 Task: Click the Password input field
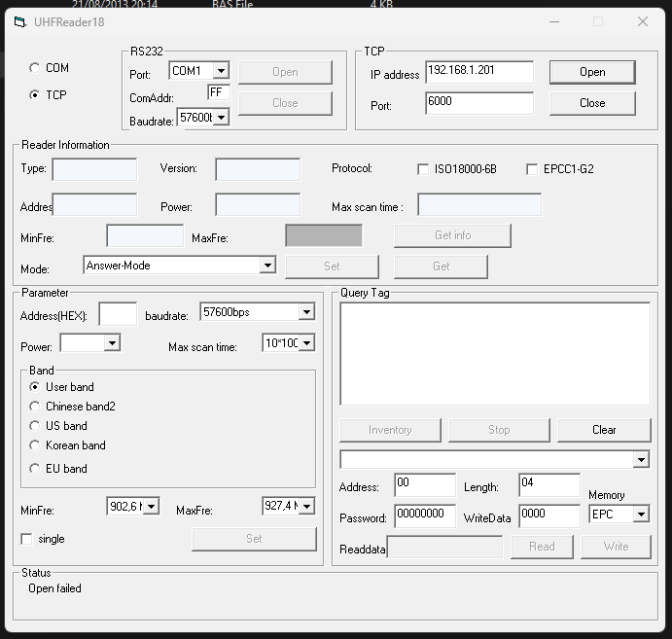pyautogui.click(x=424, y=515)
